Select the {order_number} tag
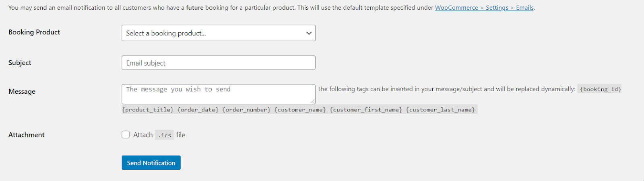Viewport: 644px width, 181px height. coord(246,110)
